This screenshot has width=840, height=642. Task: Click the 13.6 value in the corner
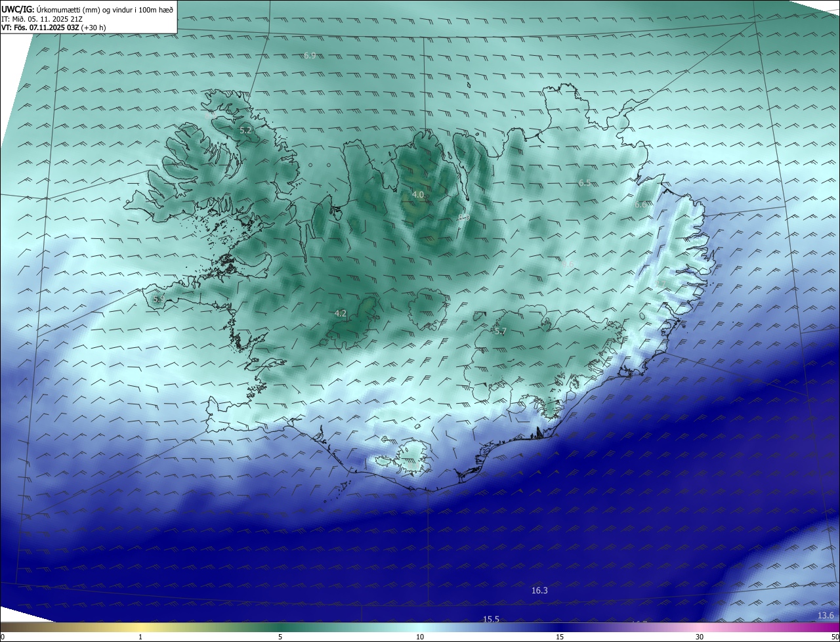click(826, 615)
